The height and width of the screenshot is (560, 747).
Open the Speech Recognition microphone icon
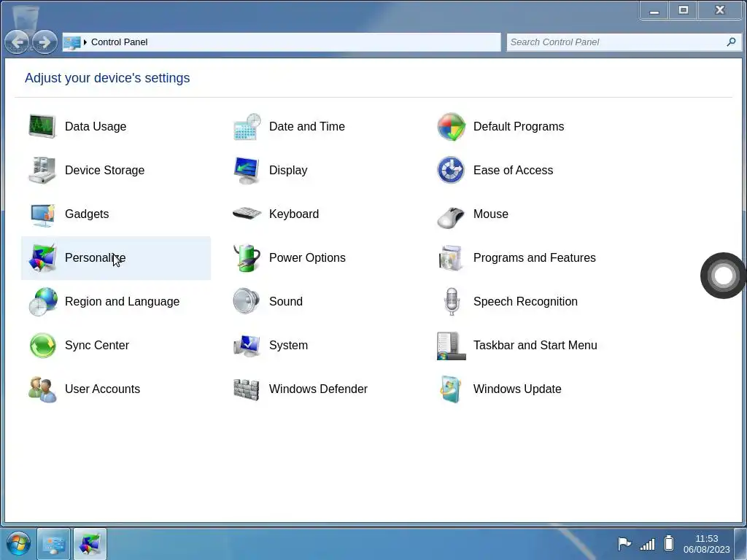click(452, 301)
